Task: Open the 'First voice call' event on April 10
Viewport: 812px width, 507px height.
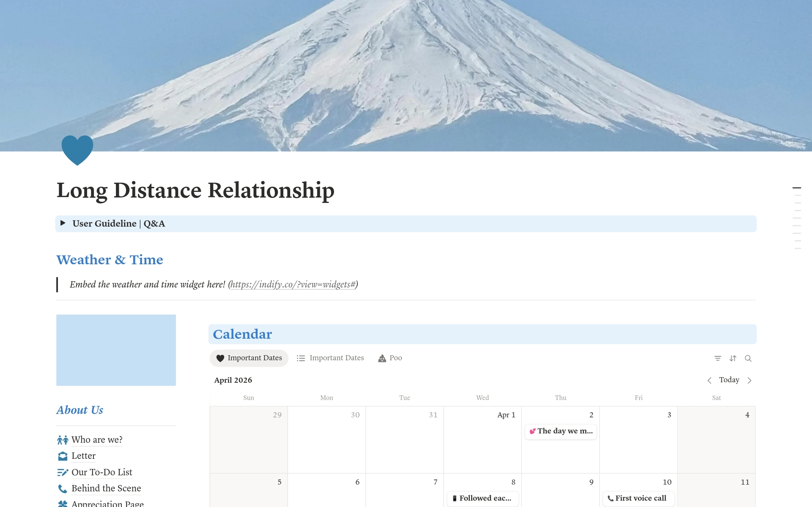Action: pos(639,499)
